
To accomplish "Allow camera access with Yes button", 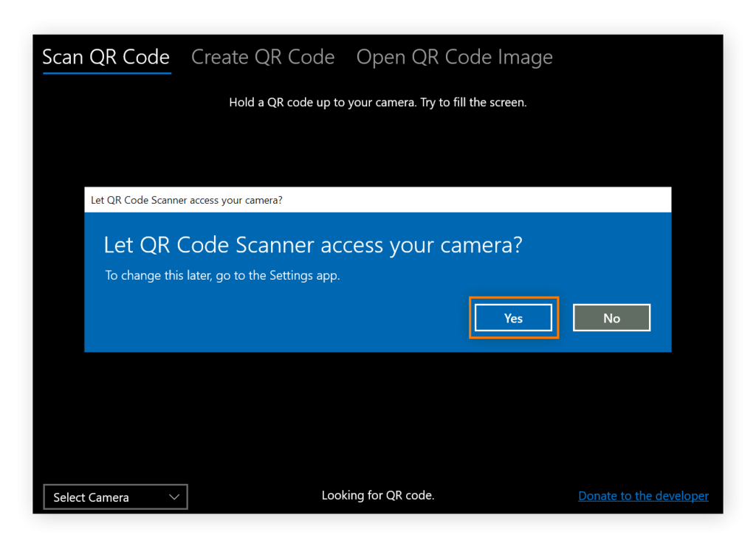I will tap(514, 318).
